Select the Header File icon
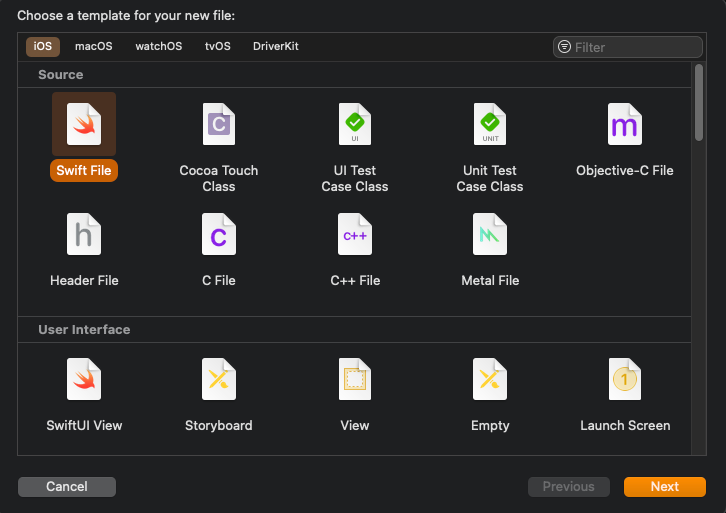This screenshot has width=726, height=513. pos(84,234)
